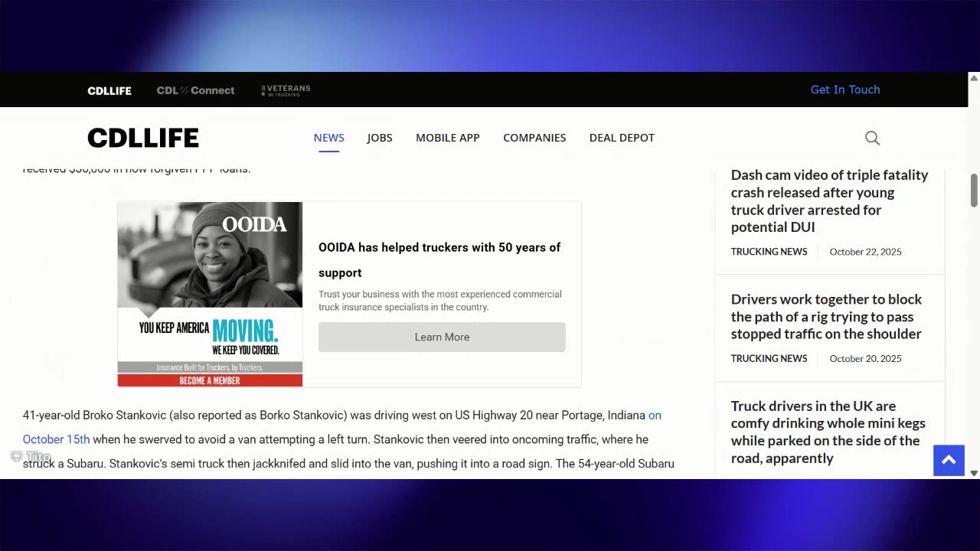Click TRUCKING NEWS tag dated October 22, 2025
Screen dimensions: 980x551
tap(769, 252)
